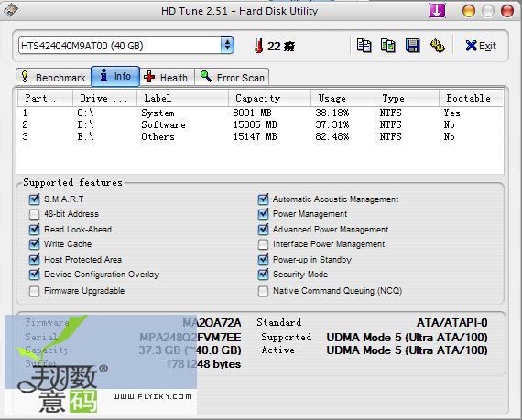
Task: Save results with the floppy disk icon
Action: click(412, 46)
